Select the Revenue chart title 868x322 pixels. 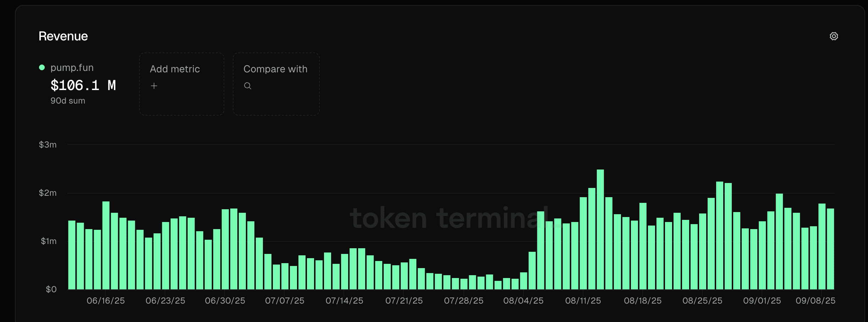pos(63,36)
